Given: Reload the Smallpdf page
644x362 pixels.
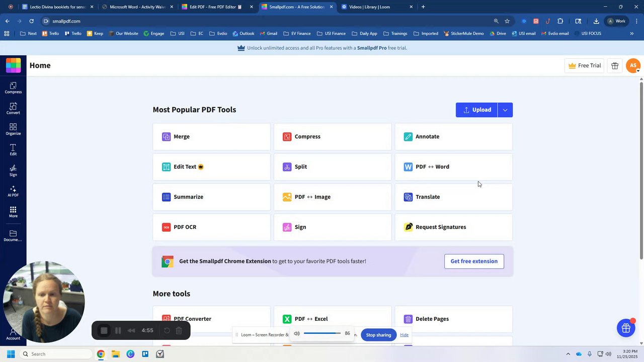Looking at the screenshot, I should click(x=31, y=21).
